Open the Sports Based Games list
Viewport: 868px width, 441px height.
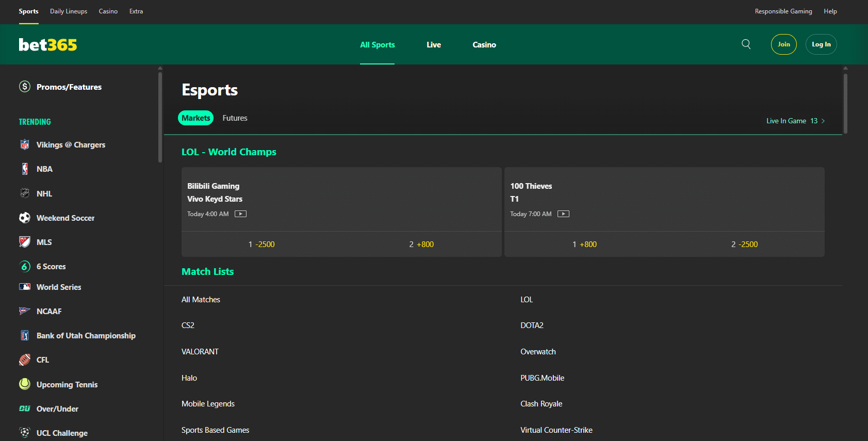click(x=215, y=430)
